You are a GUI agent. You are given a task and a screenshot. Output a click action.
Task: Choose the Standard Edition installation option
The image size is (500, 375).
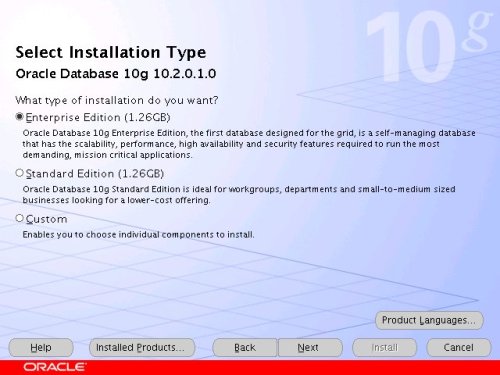click(20, 173)
